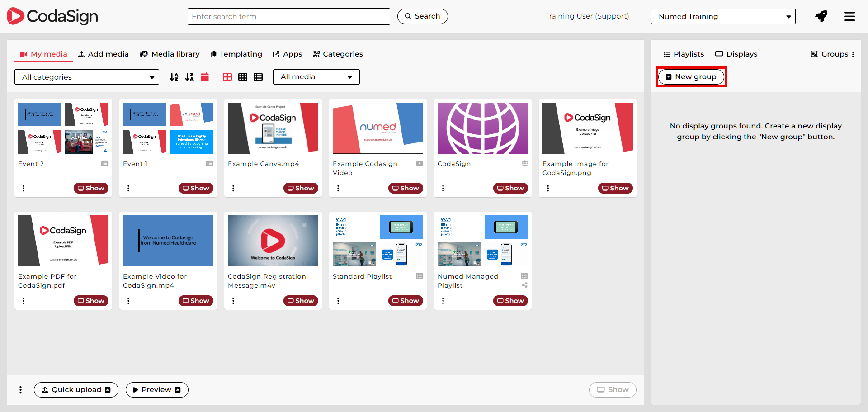
Task: Switch to small grid view
Action: [243, 77]
